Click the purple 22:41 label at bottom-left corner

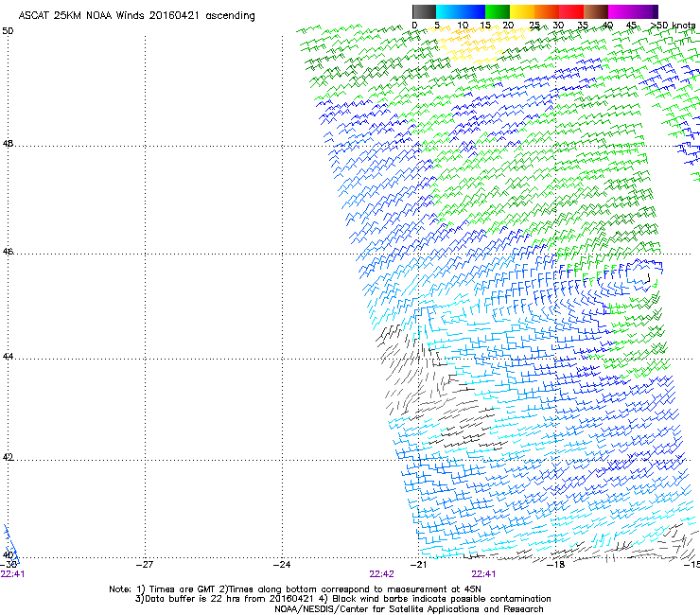point(12,574)
